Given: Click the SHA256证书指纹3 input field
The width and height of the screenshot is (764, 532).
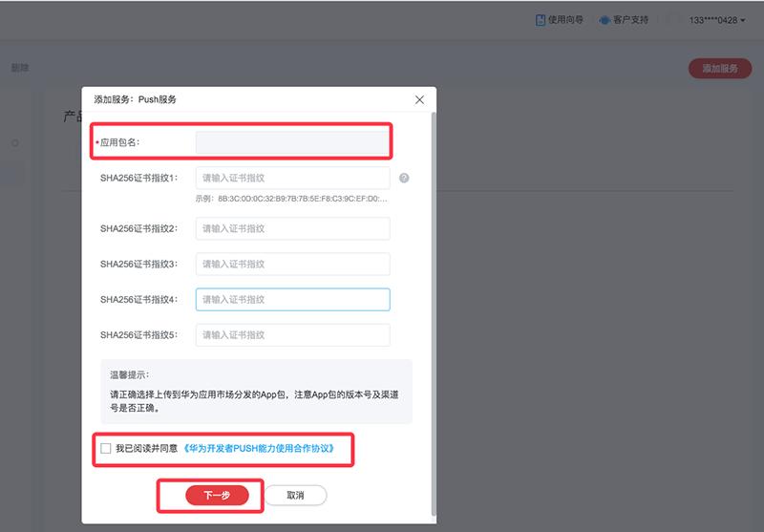Looking at the screenshot, I should tap(292, 264).
